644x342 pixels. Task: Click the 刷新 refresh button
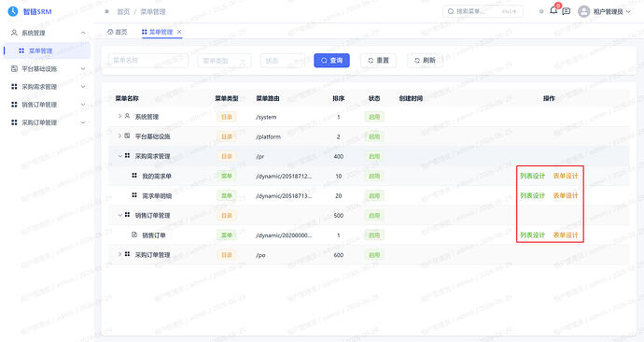(425, 61)
